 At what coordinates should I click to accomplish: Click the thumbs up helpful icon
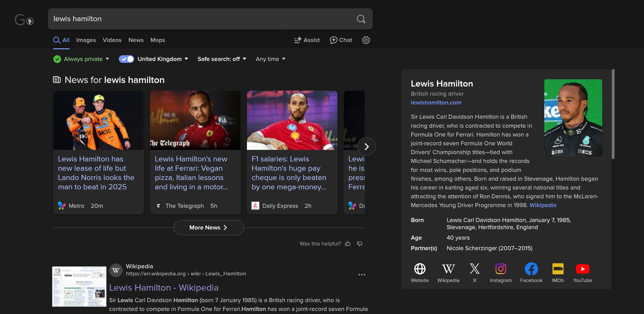(347, 244)
